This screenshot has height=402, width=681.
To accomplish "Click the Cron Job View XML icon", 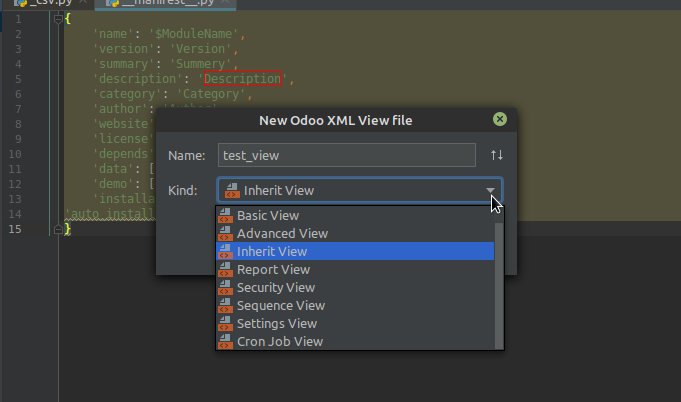I will coord(225,342).
